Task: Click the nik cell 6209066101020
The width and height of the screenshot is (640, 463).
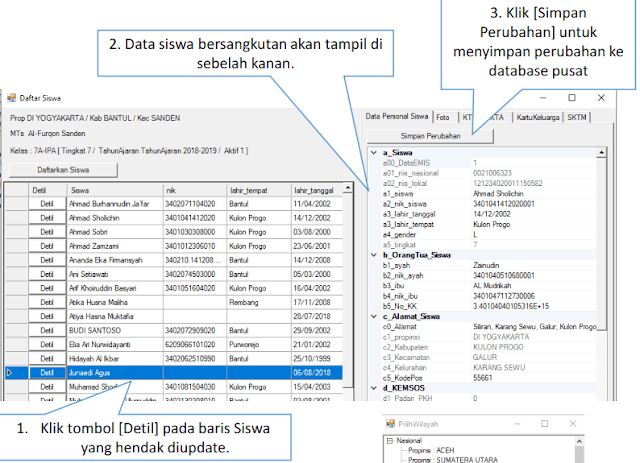Action: [195, 345]
